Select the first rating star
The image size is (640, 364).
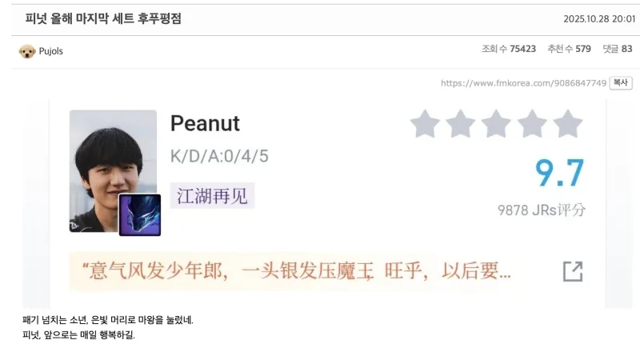tap(425, 124)
